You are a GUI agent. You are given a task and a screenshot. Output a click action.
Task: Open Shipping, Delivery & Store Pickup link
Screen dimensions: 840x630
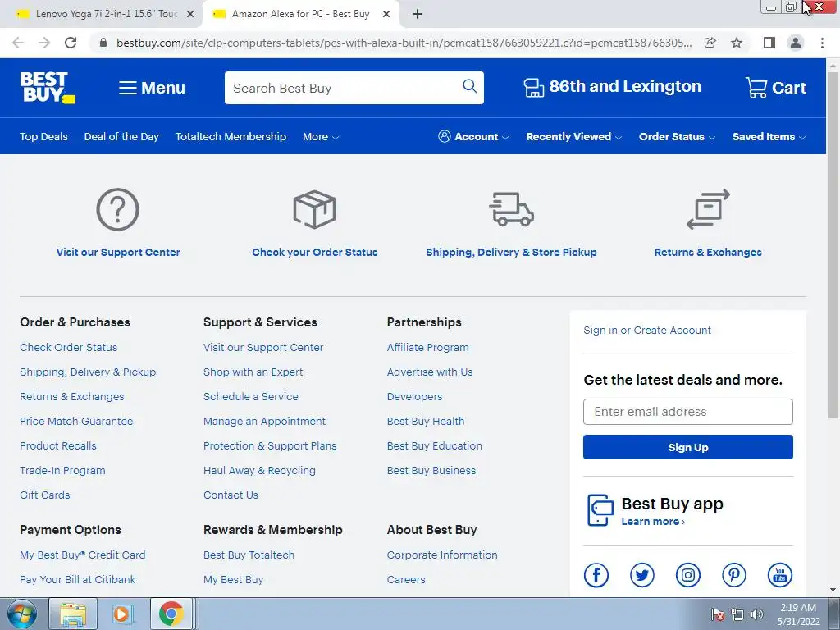[x=511, y=253]
